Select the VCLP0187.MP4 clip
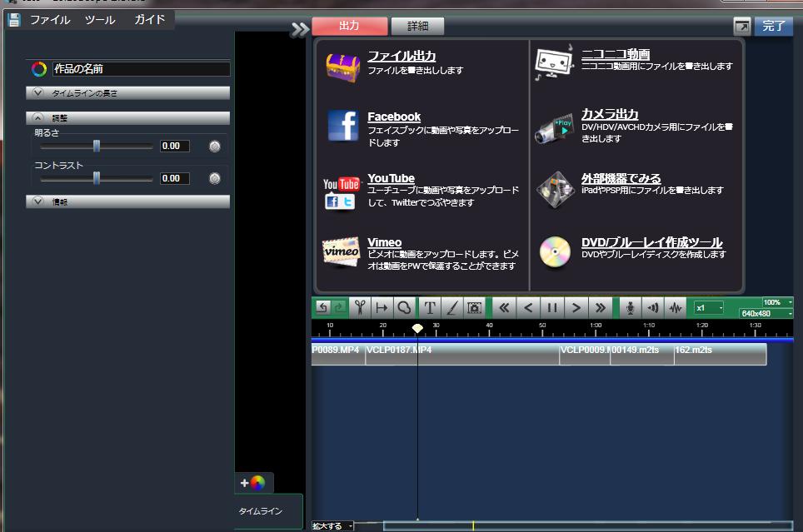Image resolution: width=803 pixels, height=532 pixels. 462,354
